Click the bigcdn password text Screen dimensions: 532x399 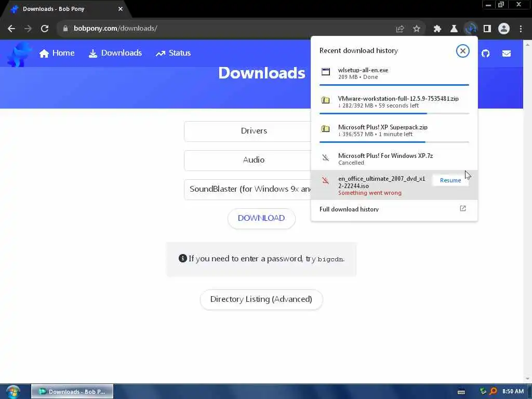[x=330, y=259]
